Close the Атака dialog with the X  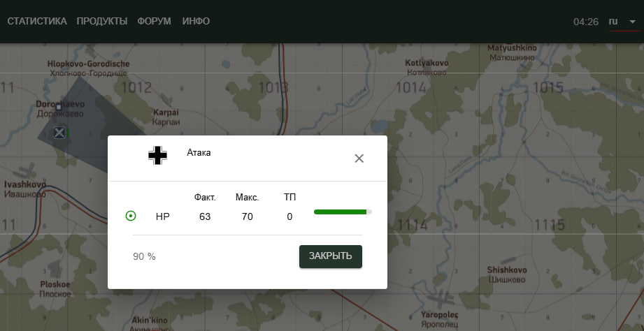click(x=359, y=159)
